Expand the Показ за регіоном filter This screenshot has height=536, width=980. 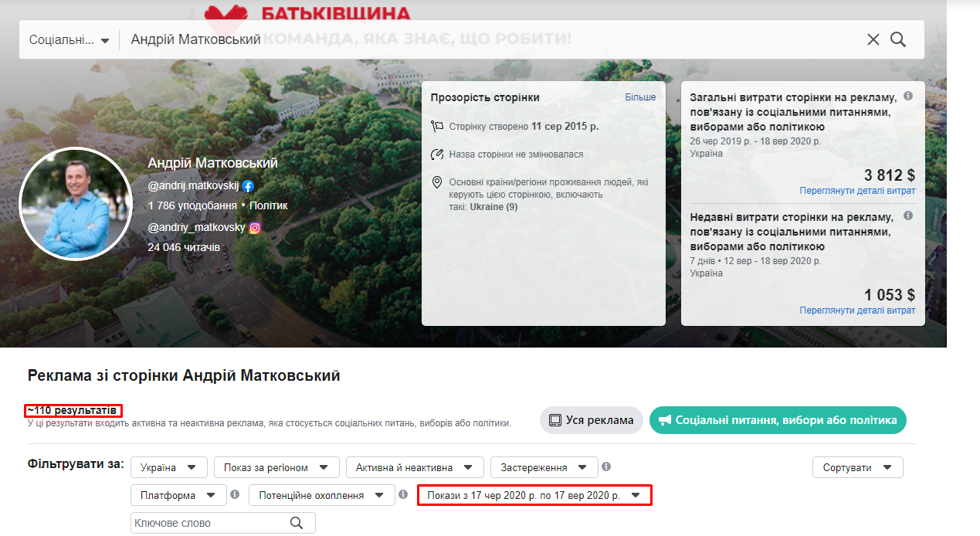pyautogui.click(x=276, y=467)
